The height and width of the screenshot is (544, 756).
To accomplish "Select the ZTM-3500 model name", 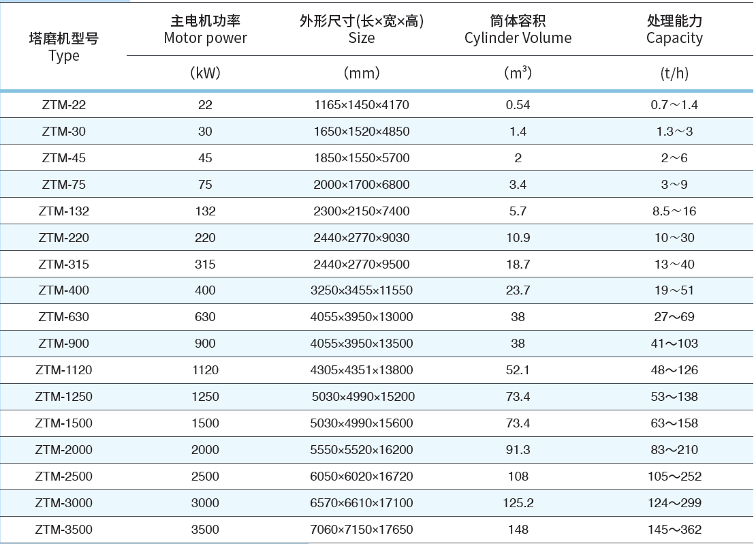I will coord(64,530).
